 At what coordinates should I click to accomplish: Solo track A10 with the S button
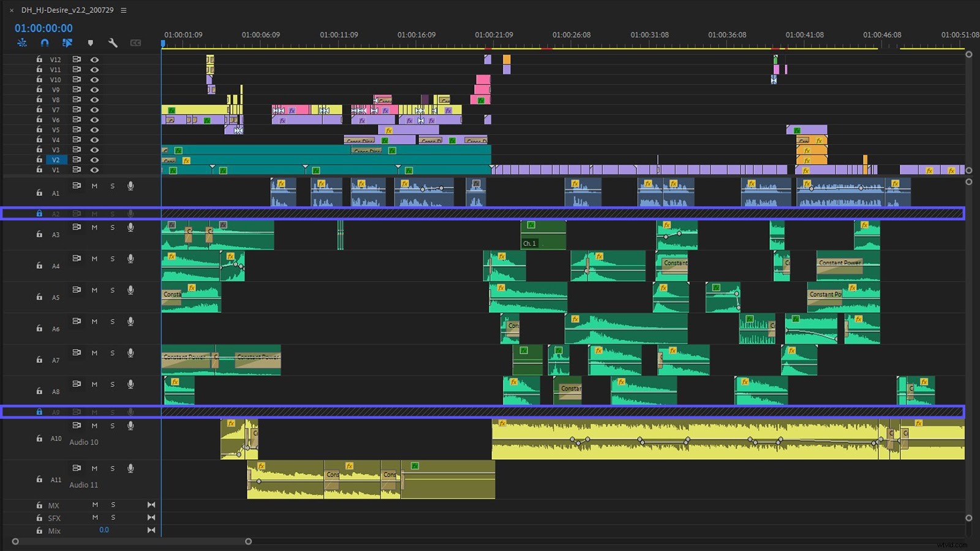[113, 425]
